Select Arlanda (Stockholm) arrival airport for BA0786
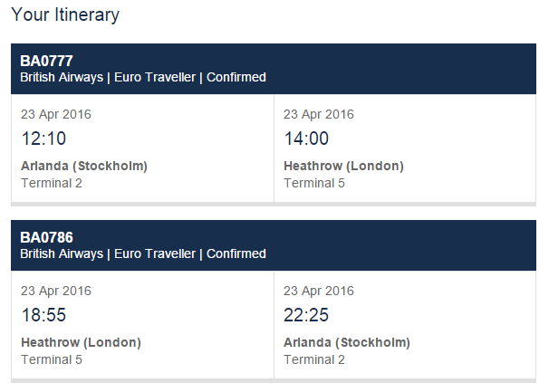The image size is (549, 392). tap(347, 342)
